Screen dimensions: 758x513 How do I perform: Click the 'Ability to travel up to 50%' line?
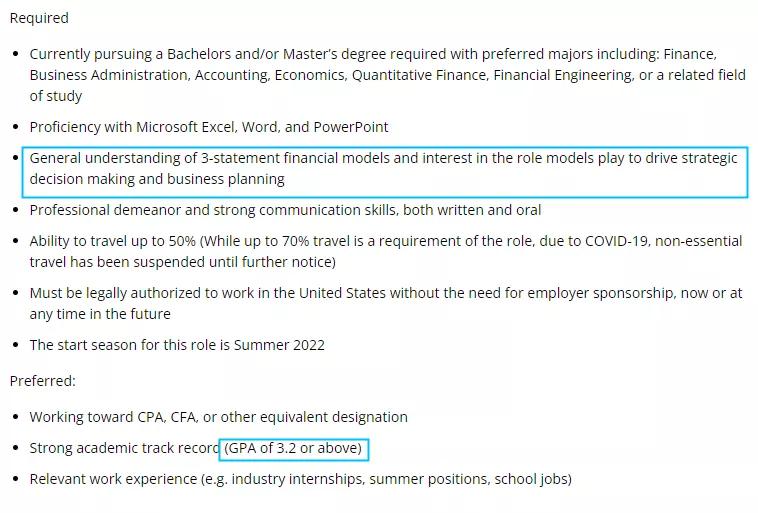point(128,241)
